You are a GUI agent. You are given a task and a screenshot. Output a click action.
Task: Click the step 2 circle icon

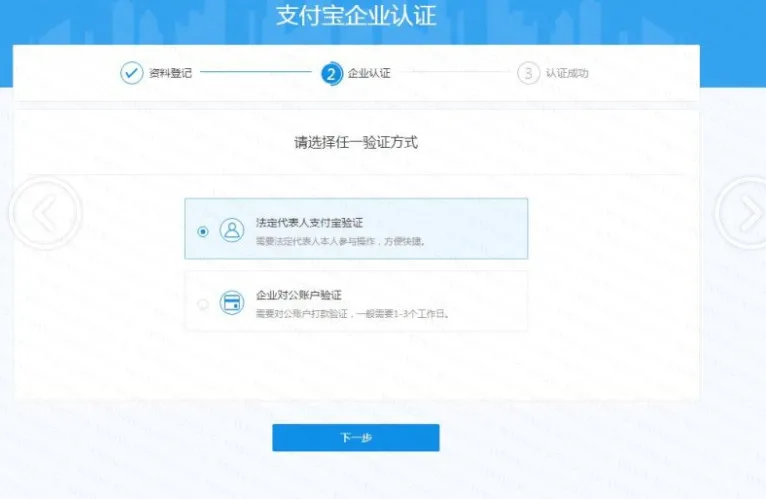(x=332, y=74)
